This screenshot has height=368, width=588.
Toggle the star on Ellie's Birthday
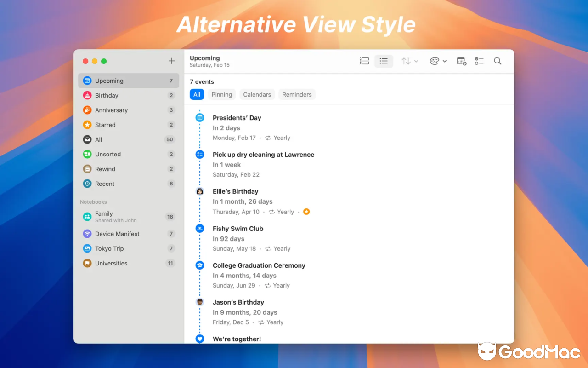[x=306, y=212]
